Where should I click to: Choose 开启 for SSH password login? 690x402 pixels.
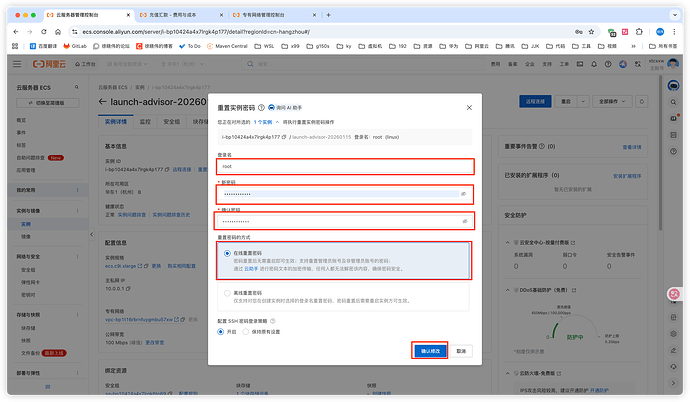222,331
